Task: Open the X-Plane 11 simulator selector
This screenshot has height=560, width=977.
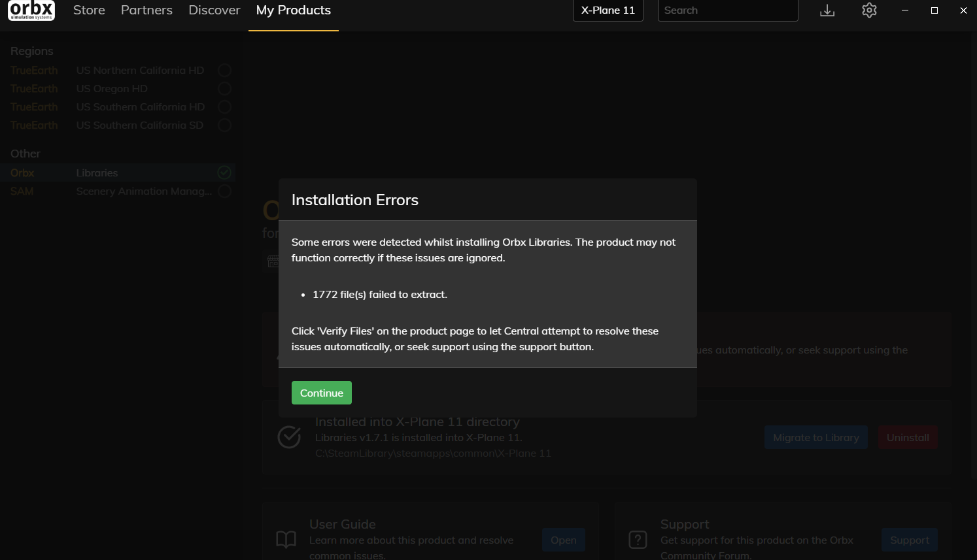Action: (608, 10)
